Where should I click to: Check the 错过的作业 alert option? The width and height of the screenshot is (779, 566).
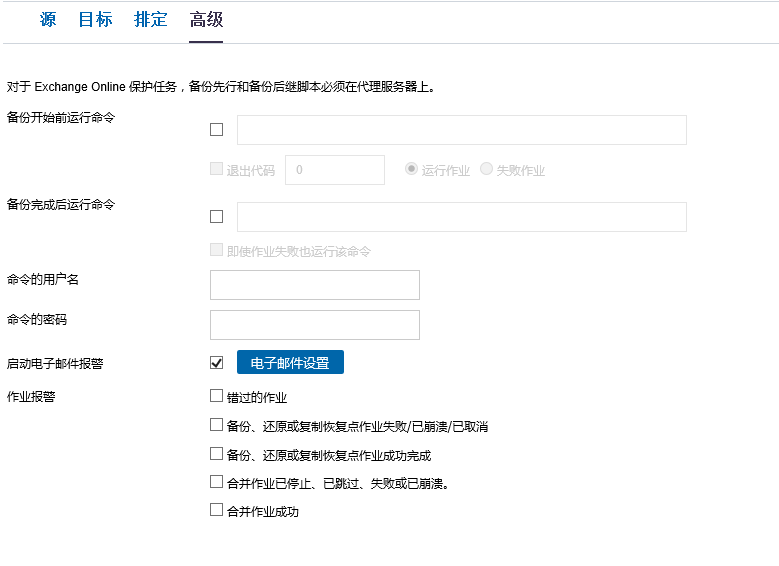(217, 396)
